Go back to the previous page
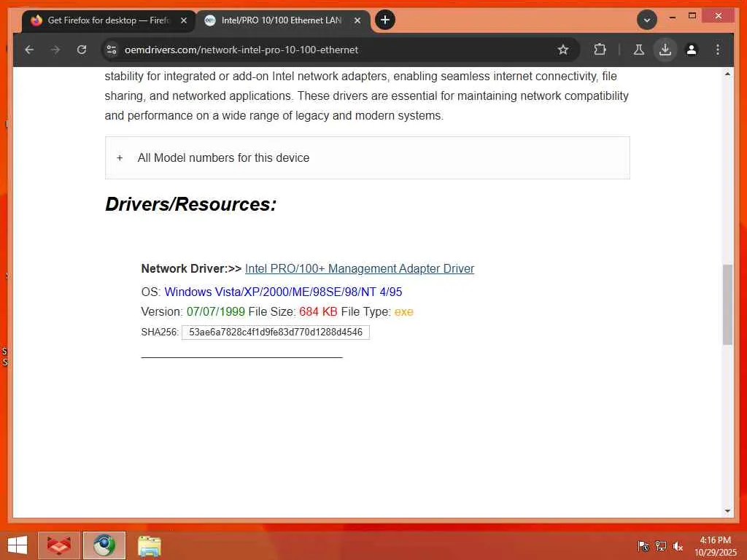 29,50
